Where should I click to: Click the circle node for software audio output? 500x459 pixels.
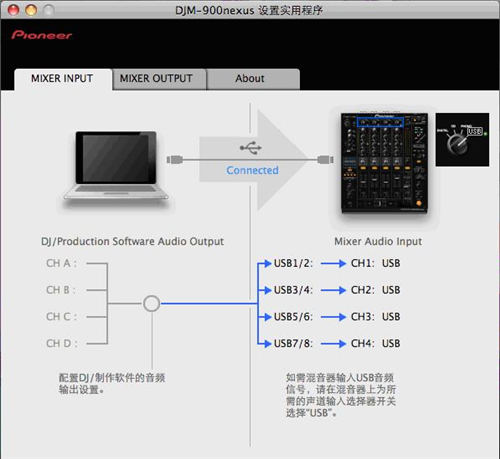[152, 304]
